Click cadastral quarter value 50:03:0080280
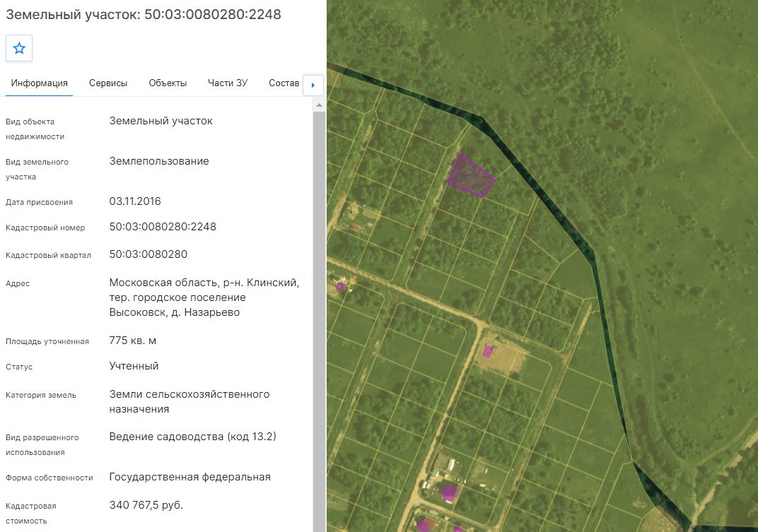 [148, 254]
